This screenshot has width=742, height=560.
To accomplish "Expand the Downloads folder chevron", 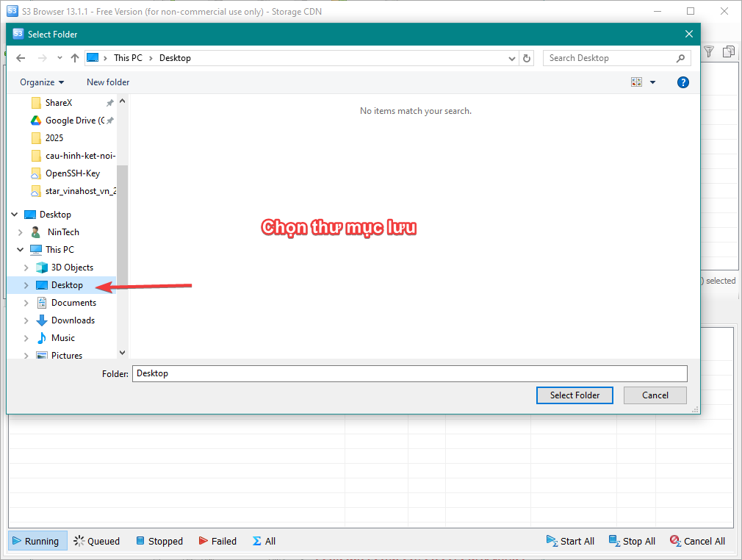I will coord(26,320).
